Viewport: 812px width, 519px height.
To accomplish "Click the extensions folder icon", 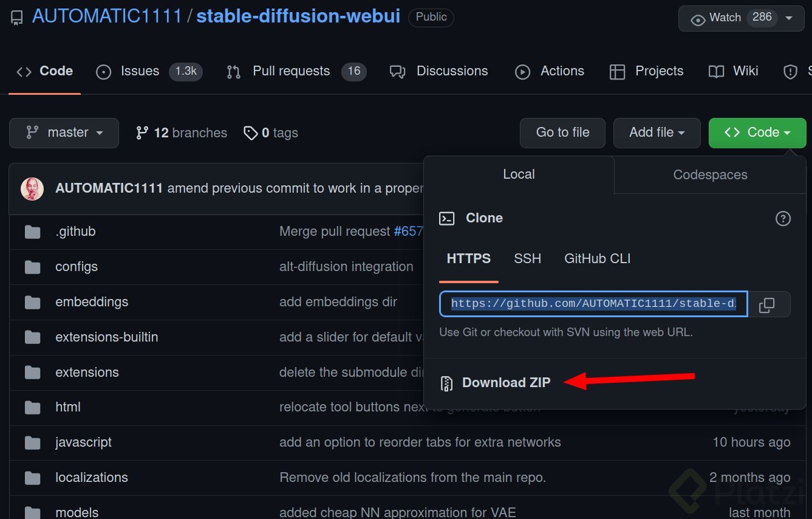I will click(32, 373).
